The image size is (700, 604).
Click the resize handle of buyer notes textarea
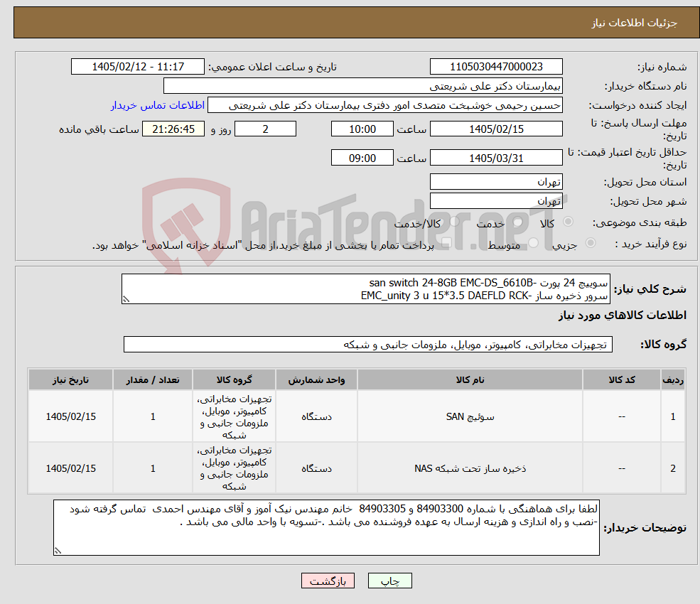click(58, 551)
